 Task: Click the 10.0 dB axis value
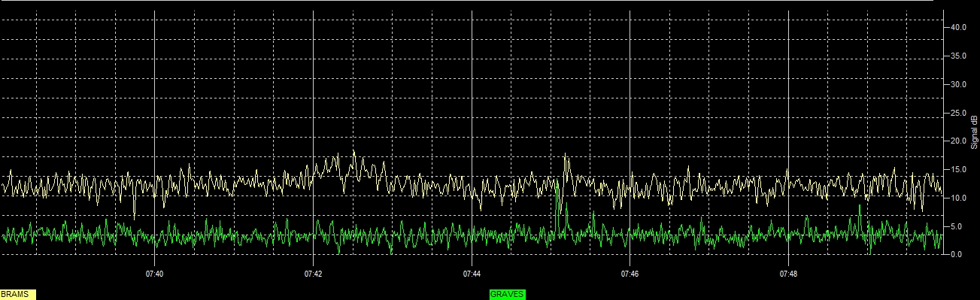[x=958, y=198]
